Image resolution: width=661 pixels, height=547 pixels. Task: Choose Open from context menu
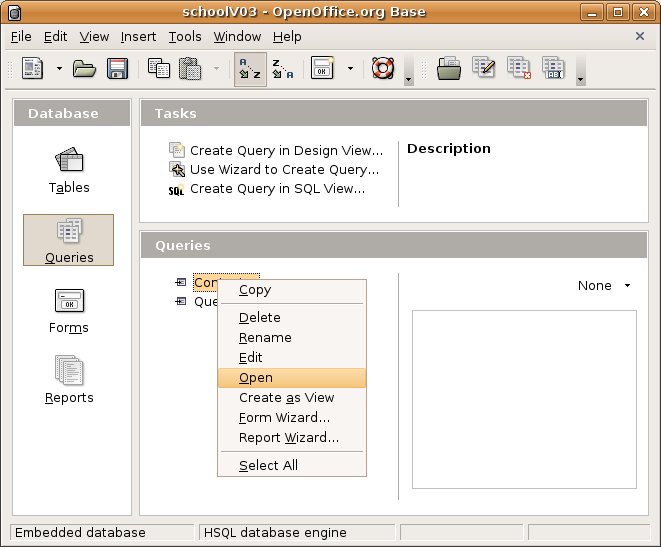pos(292,378)
